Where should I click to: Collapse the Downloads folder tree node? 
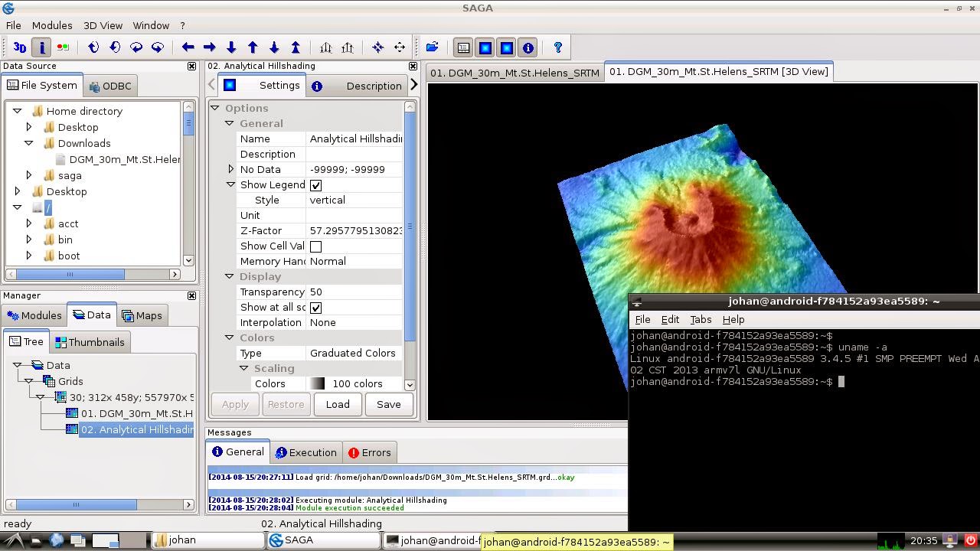[x=29, y=143]
